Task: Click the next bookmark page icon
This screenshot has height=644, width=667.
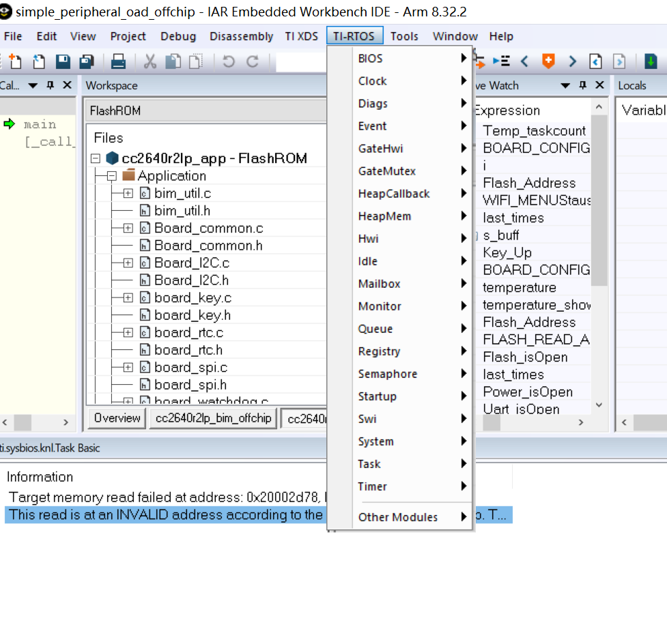Action: [x=619, y=61]
